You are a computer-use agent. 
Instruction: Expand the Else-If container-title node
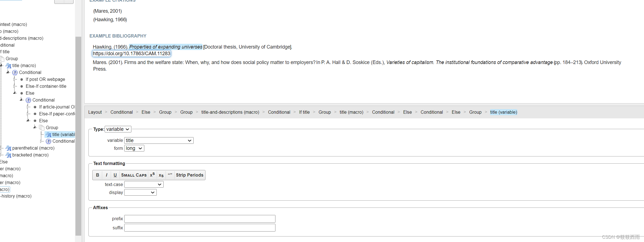point(15,86)
